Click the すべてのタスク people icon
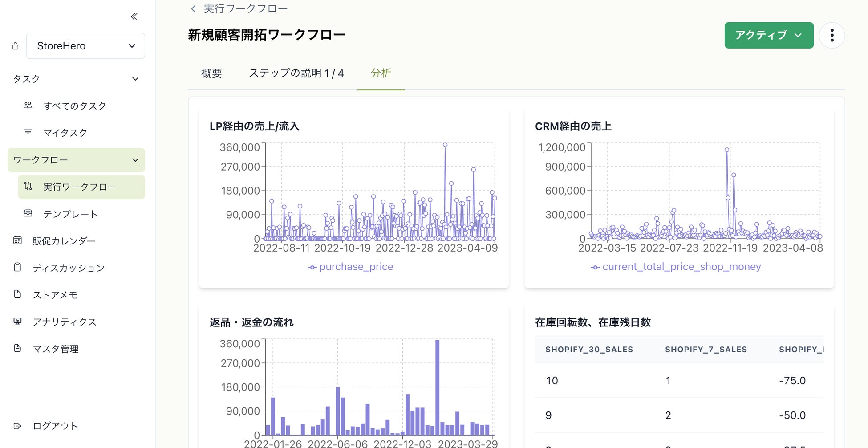 (x=28, y=106)
